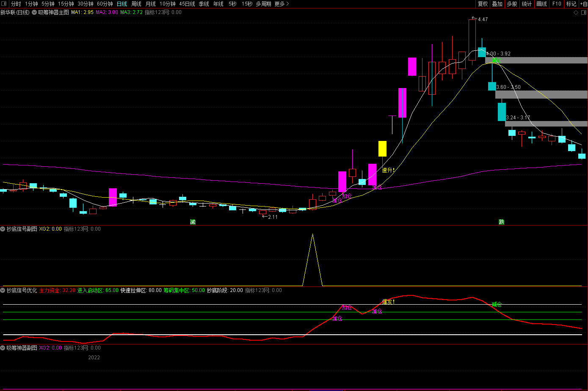588x391 pixels.
Task: Open the F10 company info
Action: click(x=556, y=4)
